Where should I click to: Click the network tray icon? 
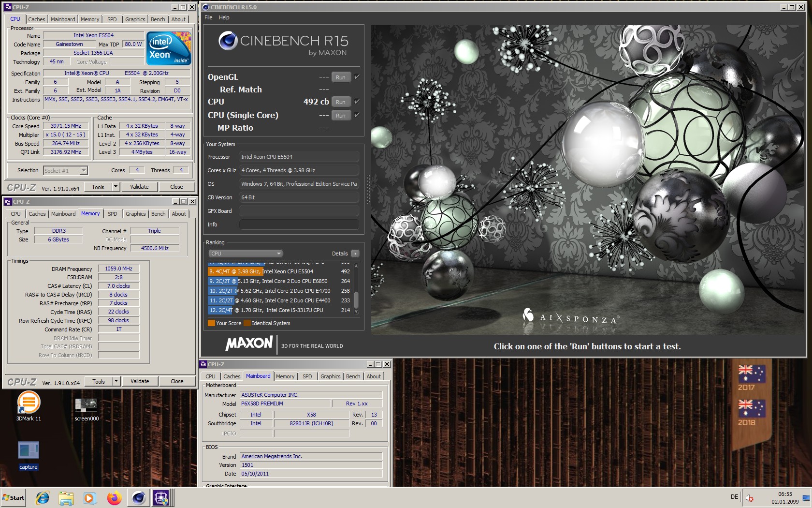[x=806, y=498]
